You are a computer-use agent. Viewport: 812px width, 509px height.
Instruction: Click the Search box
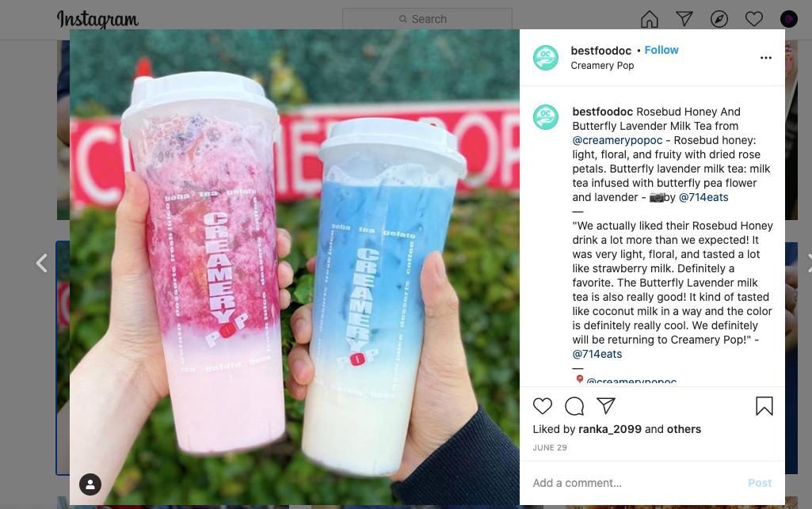(427, 19)
